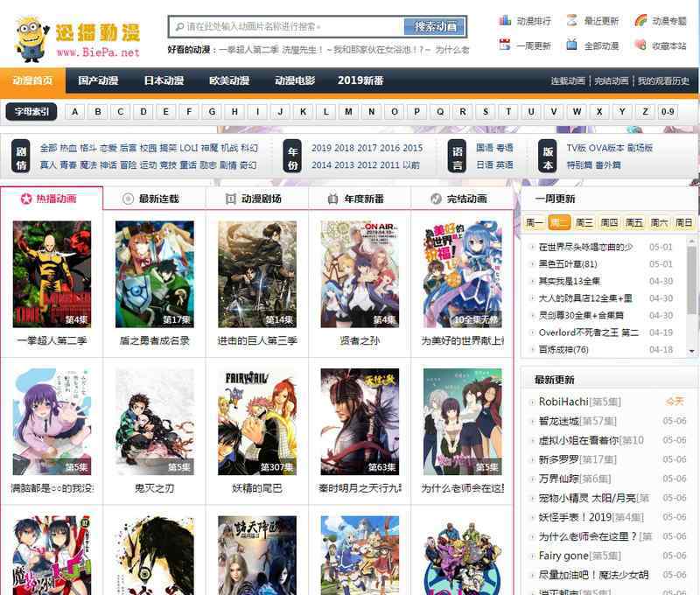Open 一拳超人第二季 poster thumbnail
The height and width of the screenshot is (595, 700).
[52, 274]
